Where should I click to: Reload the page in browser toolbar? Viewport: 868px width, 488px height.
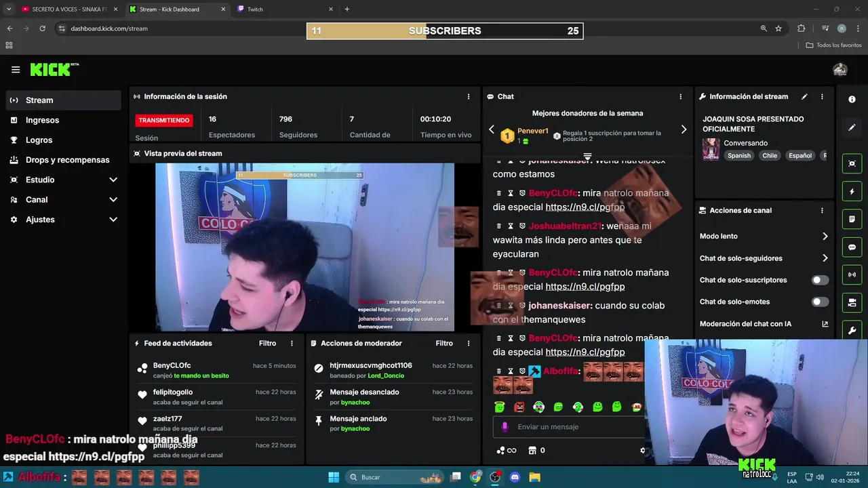click(42, 28)
